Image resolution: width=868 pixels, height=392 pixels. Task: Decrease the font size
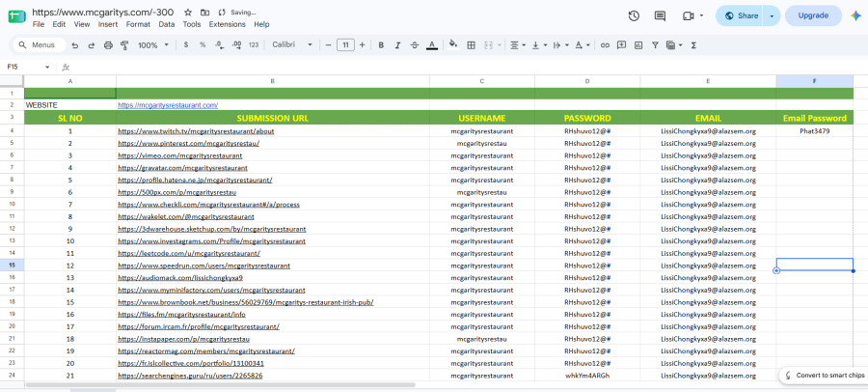click(x=328, y=45)
